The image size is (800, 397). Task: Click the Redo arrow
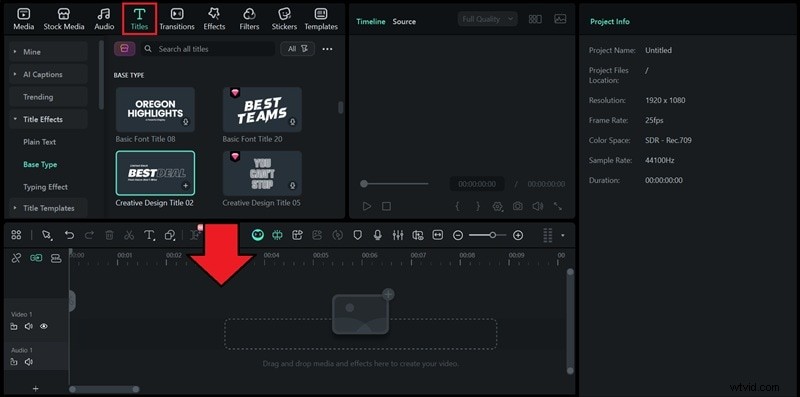pos(89,235)
